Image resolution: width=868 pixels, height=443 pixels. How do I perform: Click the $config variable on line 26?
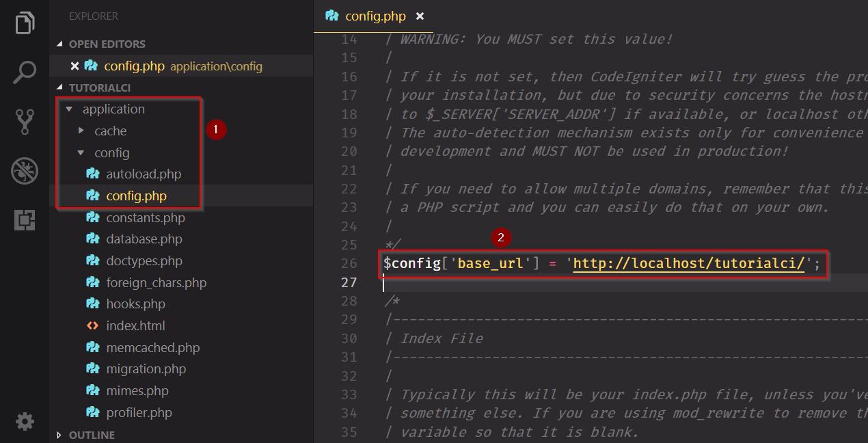pyautogui.click(x=412, y=263)
